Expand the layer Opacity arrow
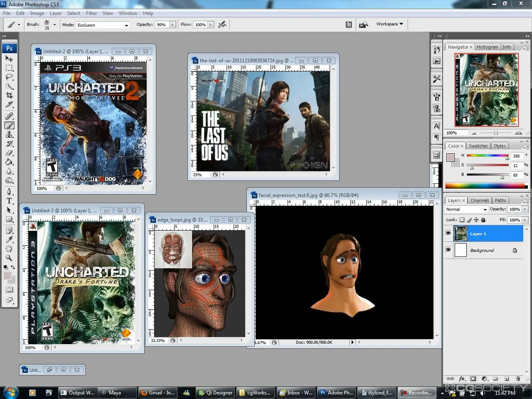Viewport: 532px width, 399px height. pos(525,209)
